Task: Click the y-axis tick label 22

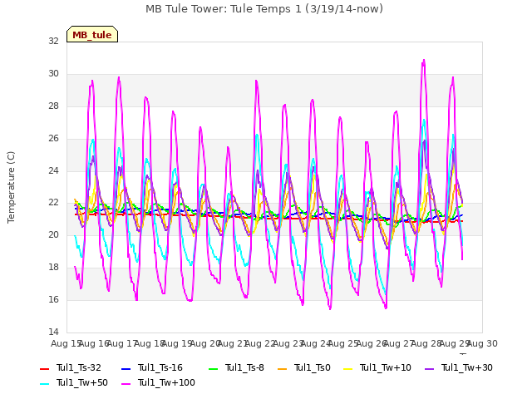Action: click(53, 203)
